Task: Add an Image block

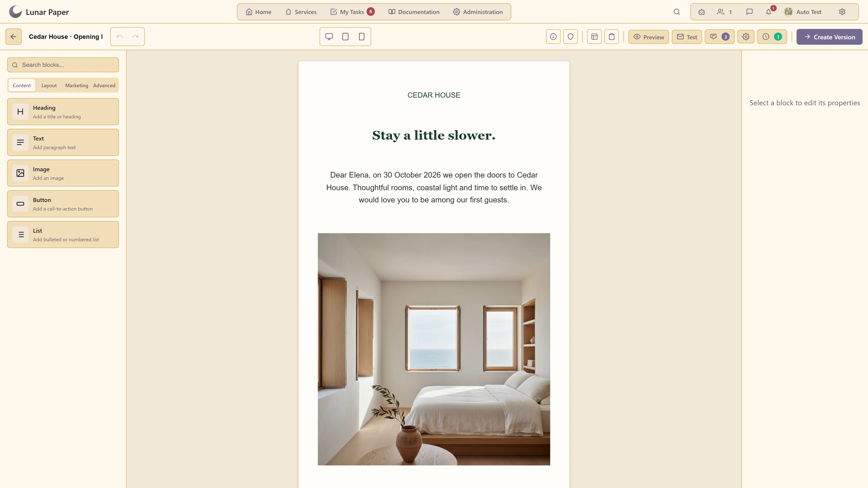Action: [x=63, y=173]
